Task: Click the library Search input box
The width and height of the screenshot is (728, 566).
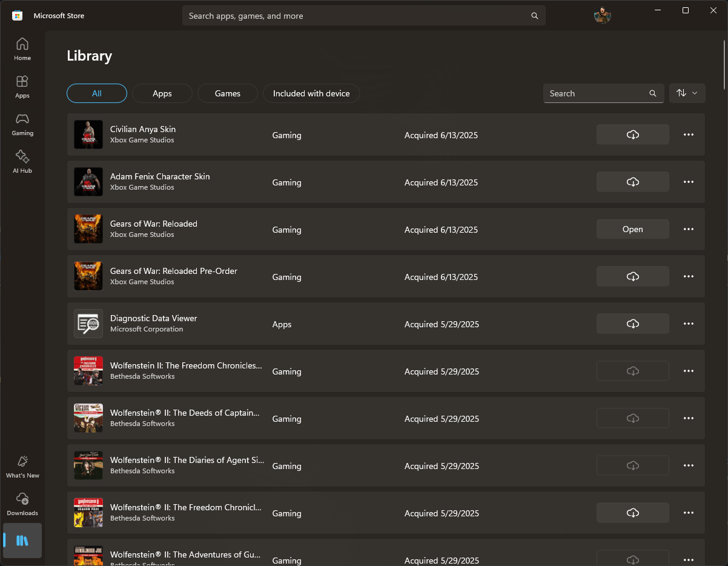Action: point(604,93)
